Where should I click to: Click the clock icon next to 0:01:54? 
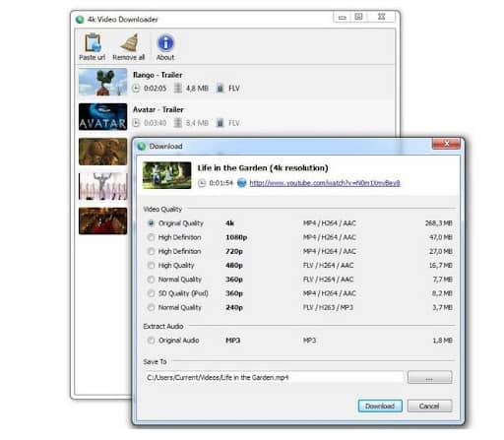click(202, 183)
